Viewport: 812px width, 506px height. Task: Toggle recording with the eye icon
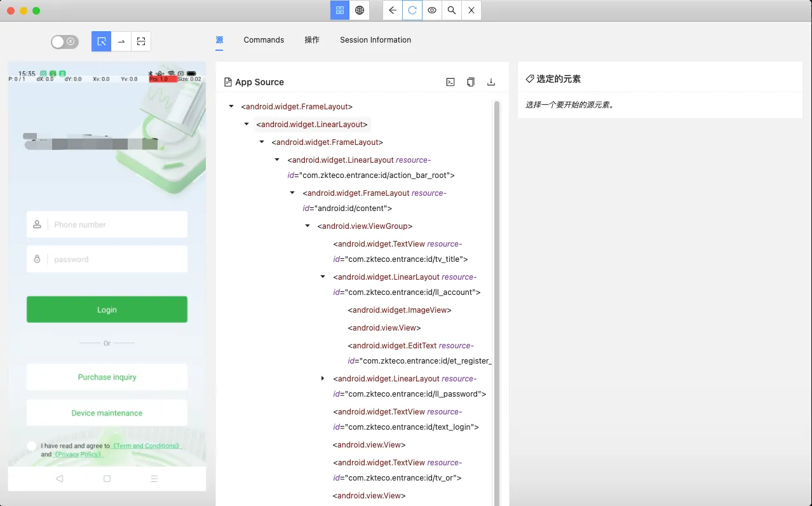(432, 10)
